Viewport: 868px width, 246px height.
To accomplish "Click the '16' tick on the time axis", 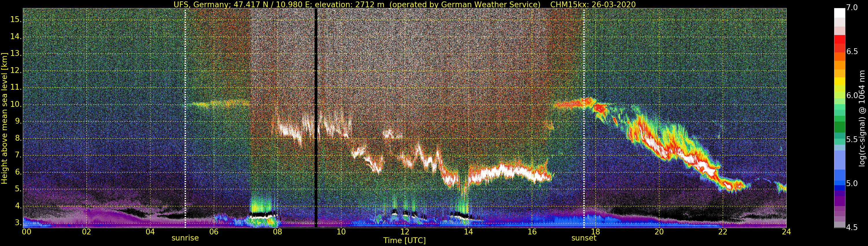I will (532, 232).
